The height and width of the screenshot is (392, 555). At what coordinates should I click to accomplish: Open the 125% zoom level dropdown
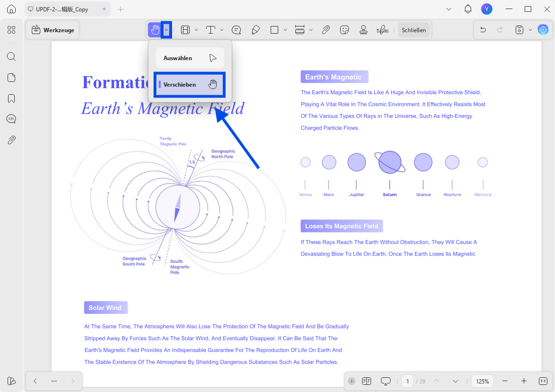[482, 381]
